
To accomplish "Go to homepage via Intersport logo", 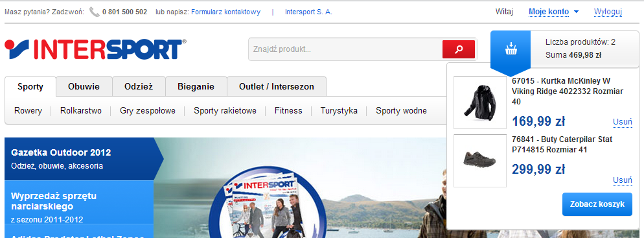I will pyautogui.click(x=95, y=49).
